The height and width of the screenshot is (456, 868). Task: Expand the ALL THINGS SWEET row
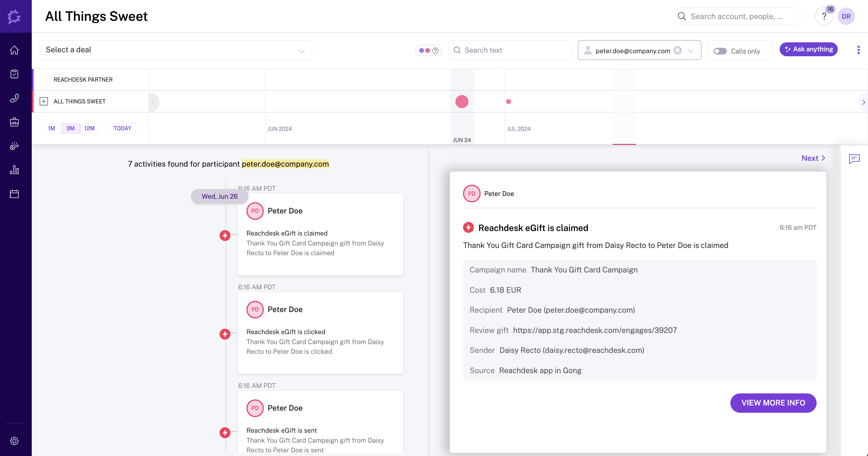click(x=44, y=101)
